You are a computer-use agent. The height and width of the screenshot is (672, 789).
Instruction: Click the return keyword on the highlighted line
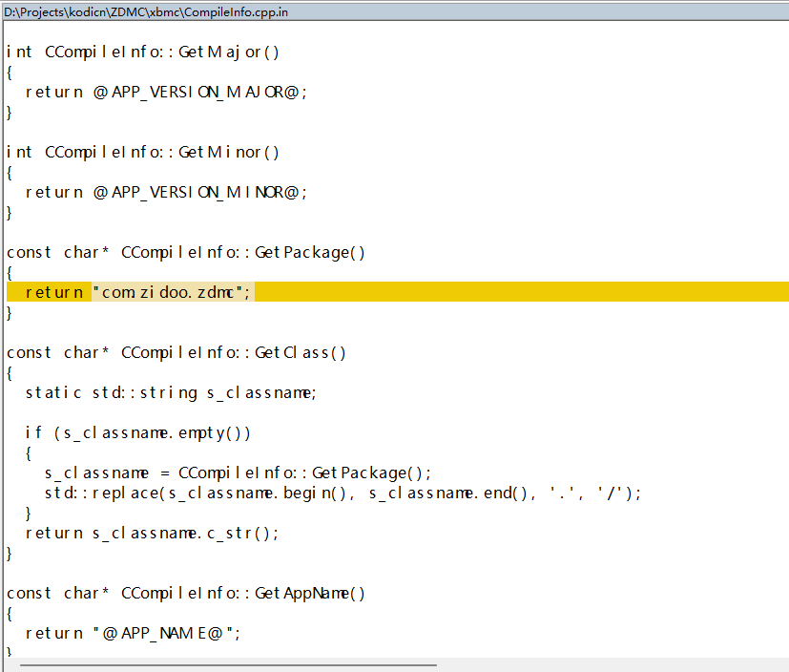point(53,292)
